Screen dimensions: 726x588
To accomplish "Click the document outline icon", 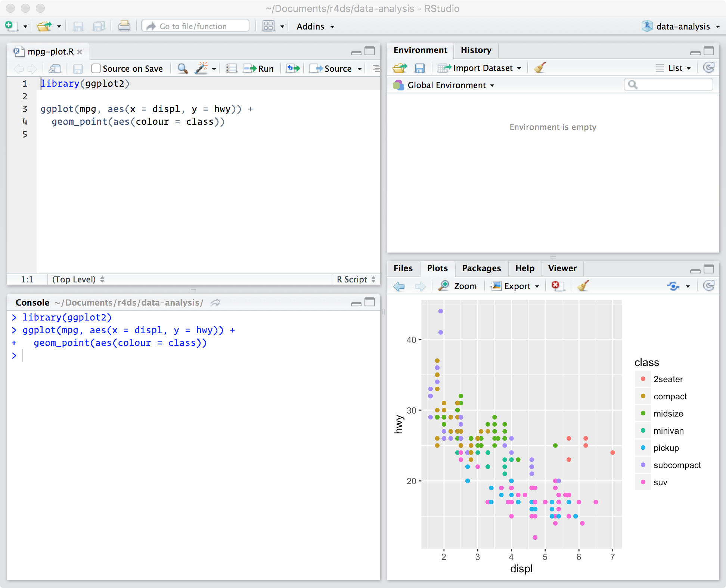I will click(376, 68).
